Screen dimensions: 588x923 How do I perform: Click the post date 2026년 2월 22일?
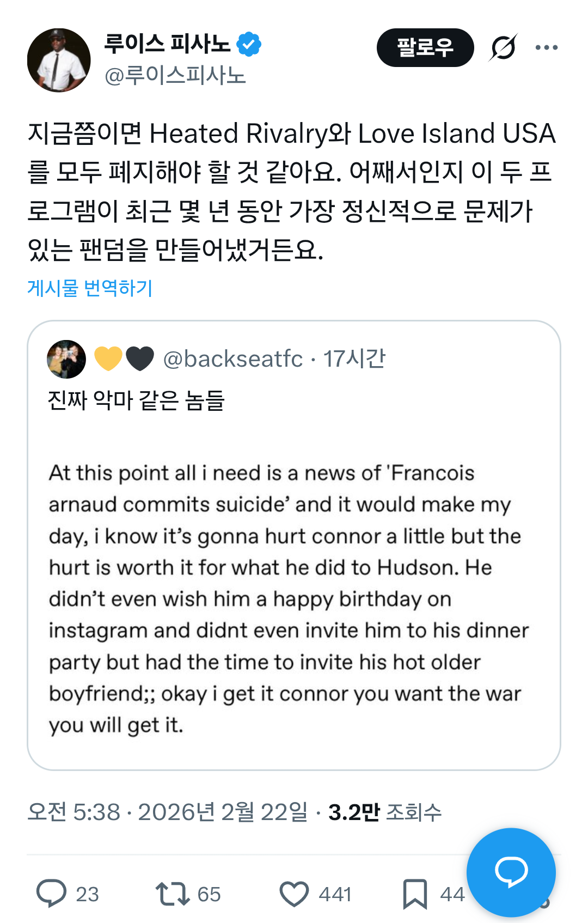coord(223,812)
